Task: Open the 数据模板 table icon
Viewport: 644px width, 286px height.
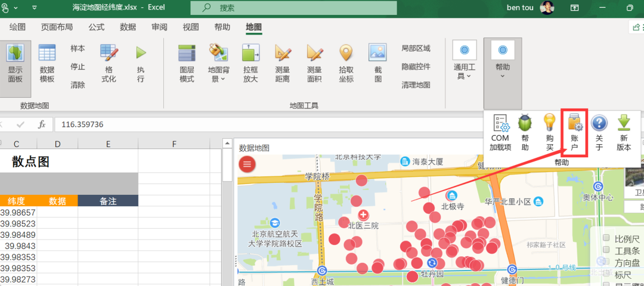Action: pyautogui.click(x=47, y=54)
